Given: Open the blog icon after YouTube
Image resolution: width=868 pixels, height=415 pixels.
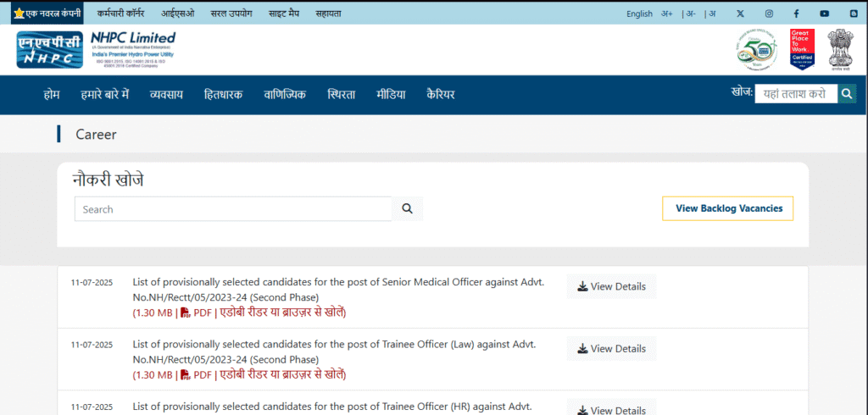Looking at the screenshot, I should point(854,14).
